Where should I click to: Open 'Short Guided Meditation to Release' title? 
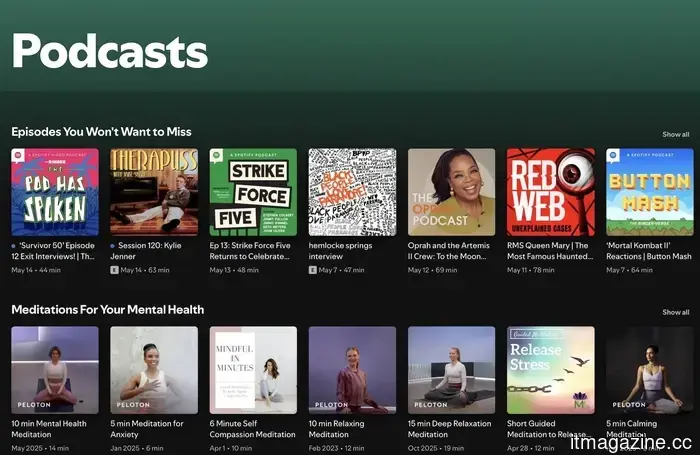[x=549, y=429]
